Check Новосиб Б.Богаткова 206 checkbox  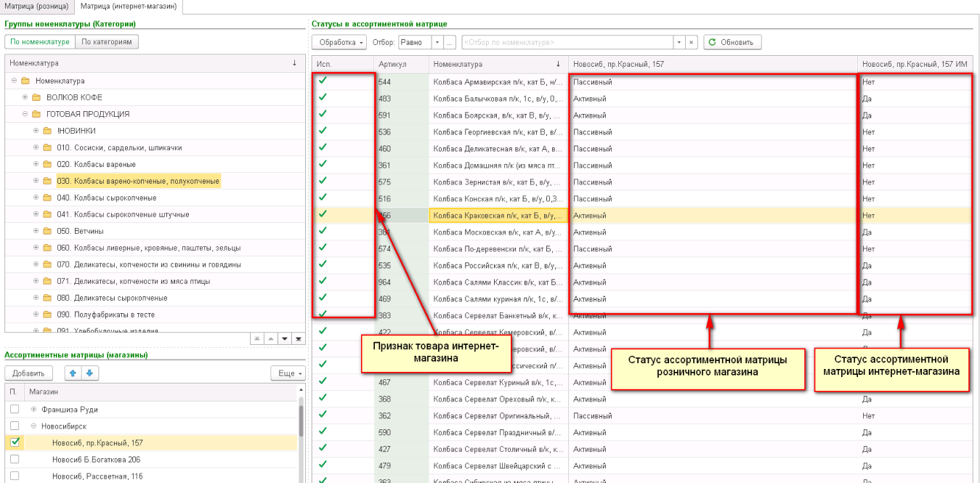15,460
